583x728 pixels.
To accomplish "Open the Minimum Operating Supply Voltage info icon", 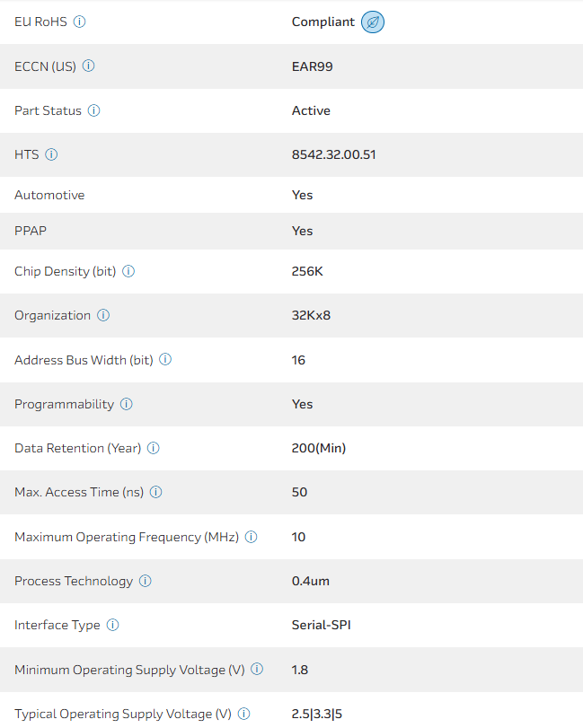I will pyautogui.click(x=257, y=669).
